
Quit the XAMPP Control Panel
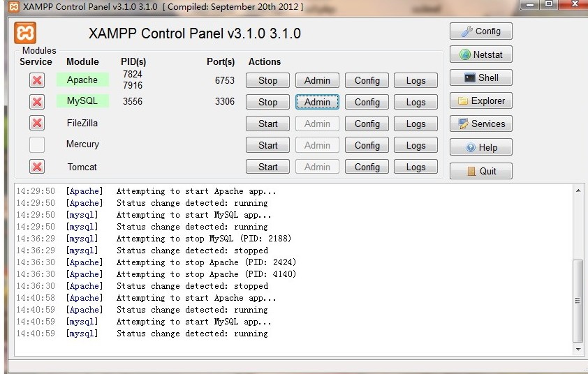(x=480, y=171)
